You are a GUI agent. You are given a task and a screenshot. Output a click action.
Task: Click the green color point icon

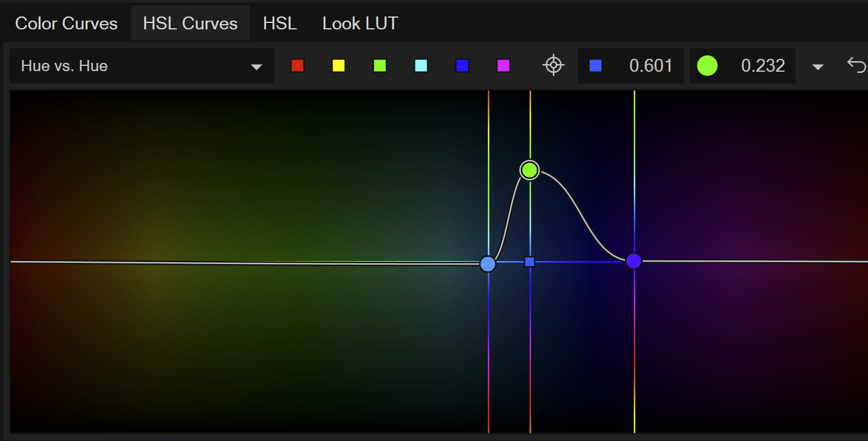tap(380, 66)
